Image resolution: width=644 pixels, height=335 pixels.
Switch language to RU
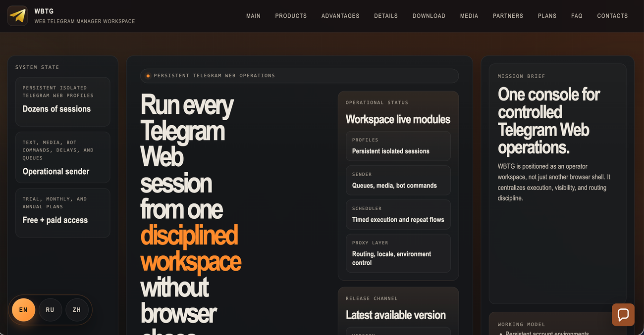[x=50, y=310]
